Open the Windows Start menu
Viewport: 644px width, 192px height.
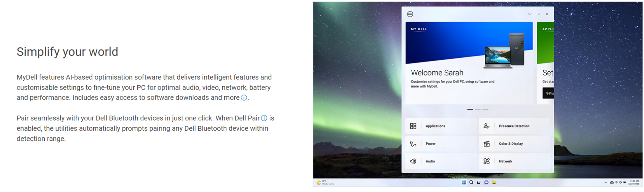click(464, 183)
